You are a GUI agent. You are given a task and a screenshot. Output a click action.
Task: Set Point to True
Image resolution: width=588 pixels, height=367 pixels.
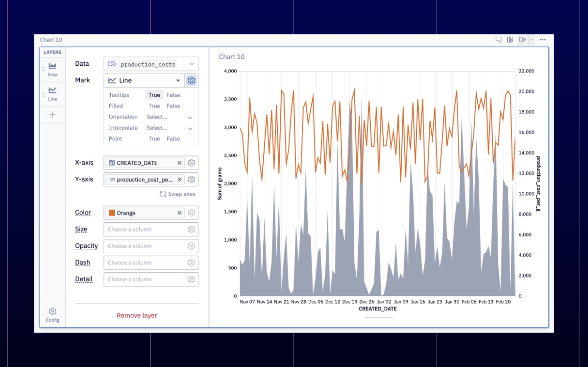(154, 139)
